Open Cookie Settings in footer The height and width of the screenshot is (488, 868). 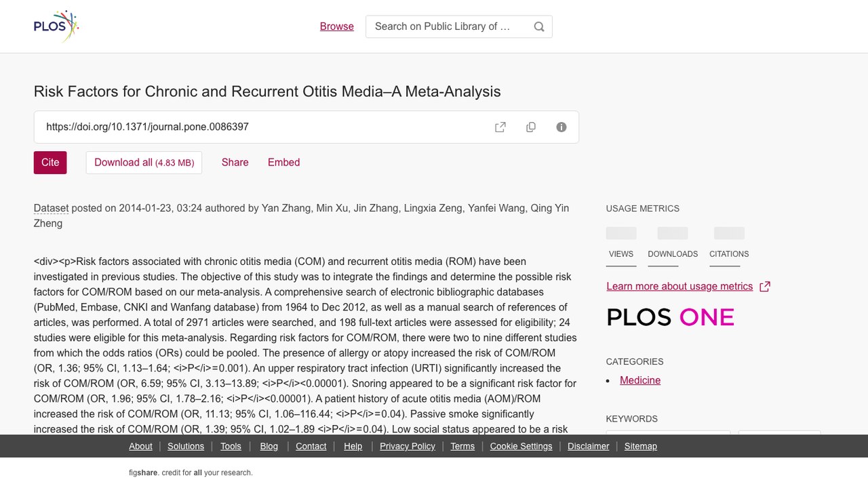click(521, 446)
